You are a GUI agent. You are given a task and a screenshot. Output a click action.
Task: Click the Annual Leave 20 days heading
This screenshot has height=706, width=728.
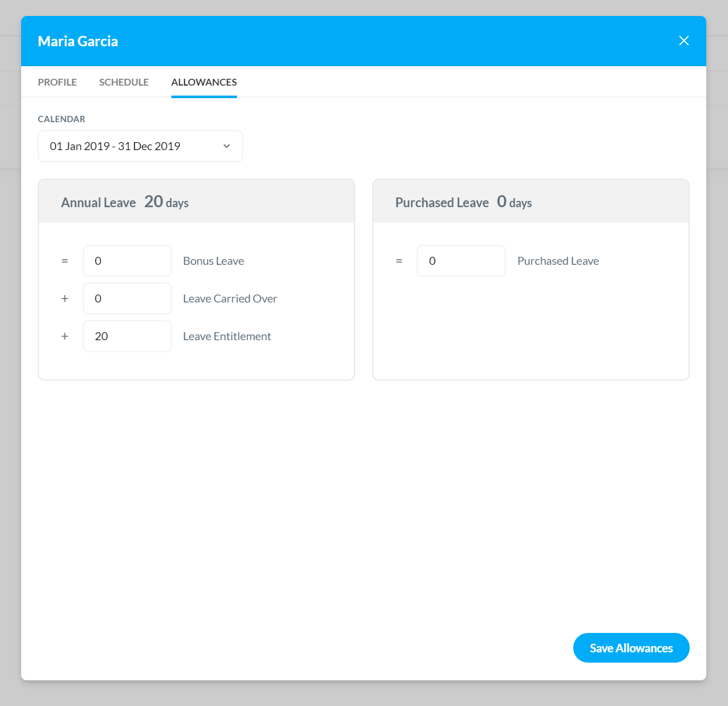point(125,202)
